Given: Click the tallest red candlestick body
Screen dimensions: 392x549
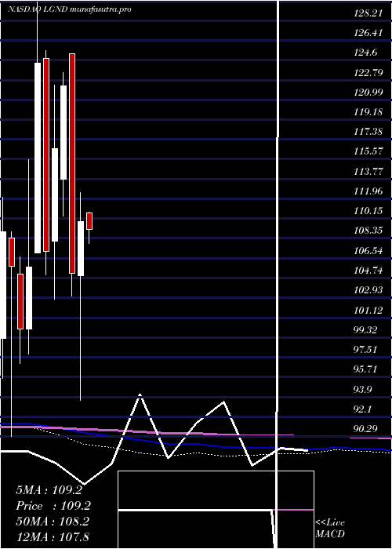Looking at the screenshot, I should coord(72,163).
